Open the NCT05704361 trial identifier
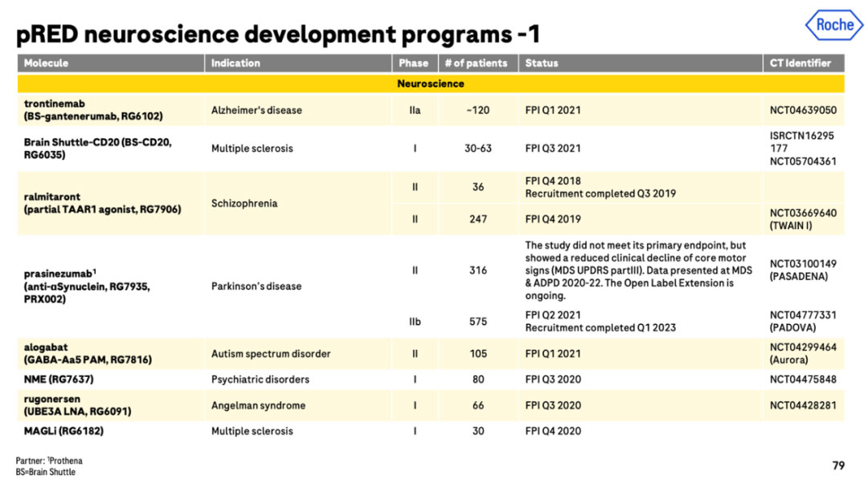This screenshot has width=868, height=484. (803, 161)
